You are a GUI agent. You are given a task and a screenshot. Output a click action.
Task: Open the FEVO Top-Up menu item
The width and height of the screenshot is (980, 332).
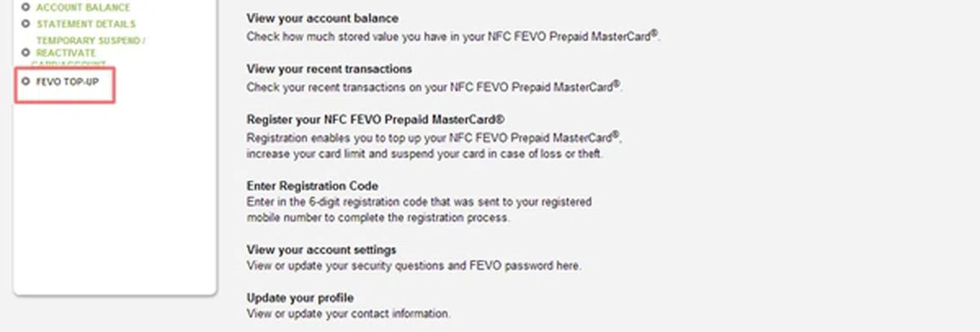(x=67, y=82)
